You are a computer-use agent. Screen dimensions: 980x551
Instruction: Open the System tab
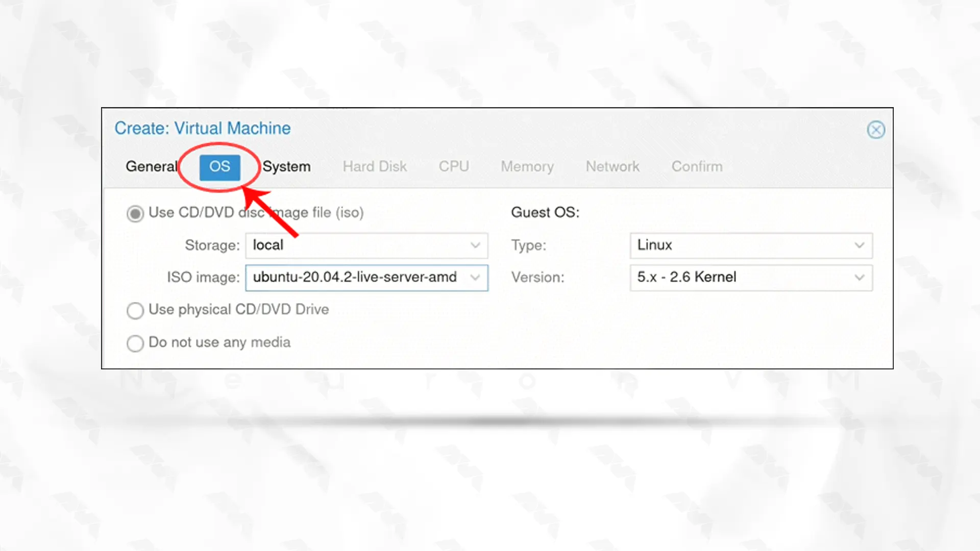click(x=286, y=167)
